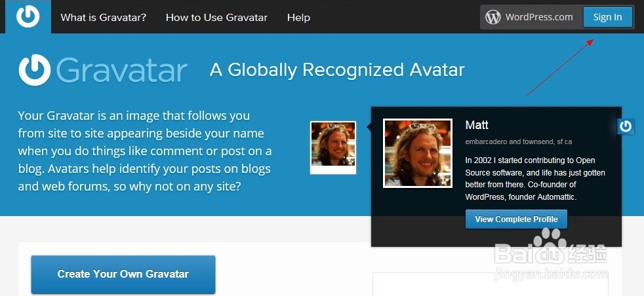Viewport: 644px width, 296px height.
Task: Click the large Matt profile photo
Action: click(x=418, y=153)
